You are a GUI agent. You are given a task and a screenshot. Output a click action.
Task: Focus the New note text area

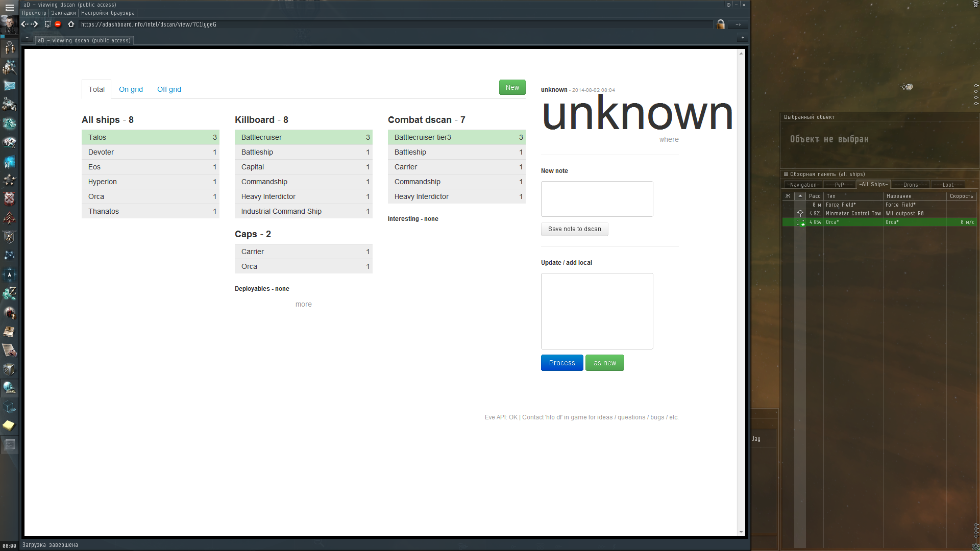pos(597,199)
